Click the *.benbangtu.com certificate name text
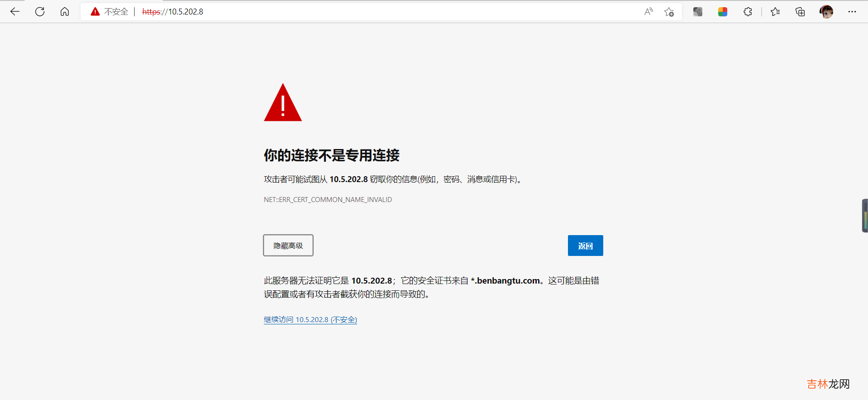This screenshot has width=868, height=400. (x=505, y=281)
